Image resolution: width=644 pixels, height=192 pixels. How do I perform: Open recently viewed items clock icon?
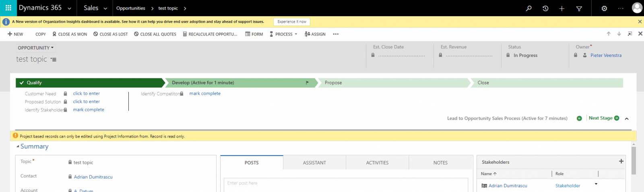pyautogui.click(x=545, y=8)
